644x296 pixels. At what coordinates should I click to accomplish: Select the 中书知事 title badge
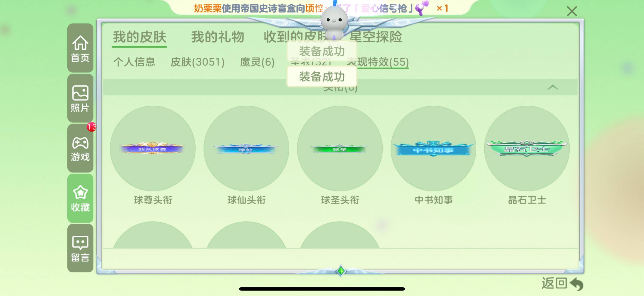pyautogui.click(x=433, y=149)
